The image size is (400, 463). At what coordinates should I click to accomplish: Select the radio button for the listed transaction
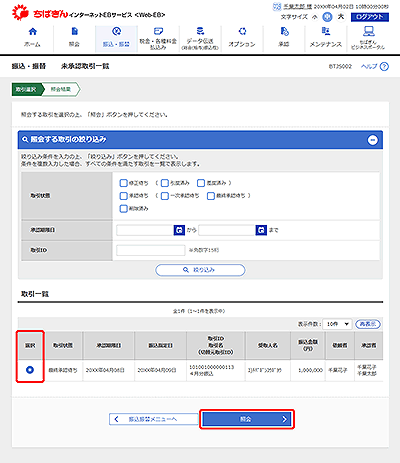pyautogui.click(x=30, y=370)
